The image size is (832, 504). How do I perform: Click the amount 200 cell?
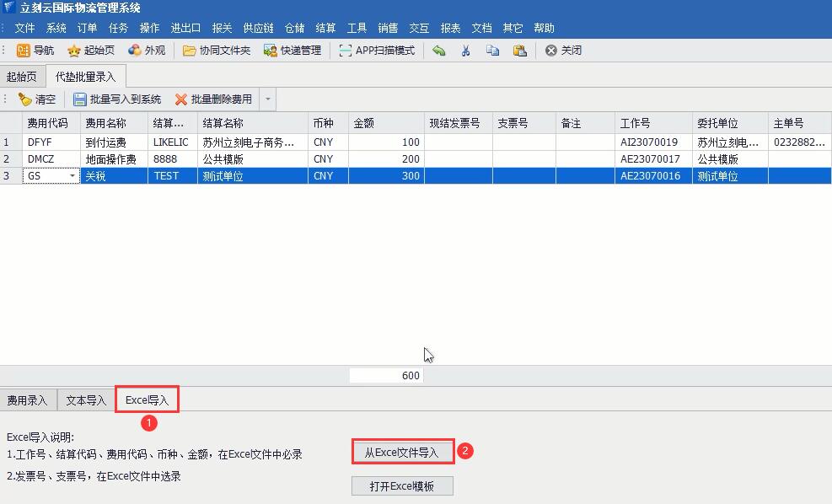(x=386, y=159)
